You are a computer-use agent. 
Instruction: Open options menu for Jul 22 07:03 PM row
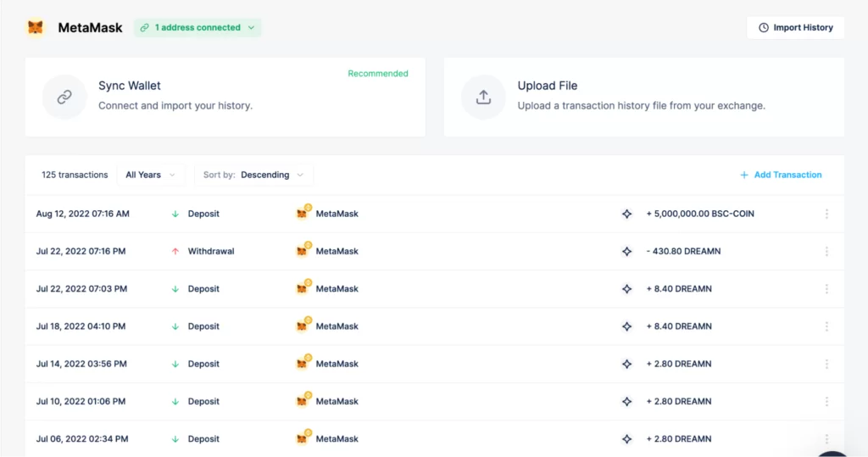pyautogui.click(x=826, y=289)
